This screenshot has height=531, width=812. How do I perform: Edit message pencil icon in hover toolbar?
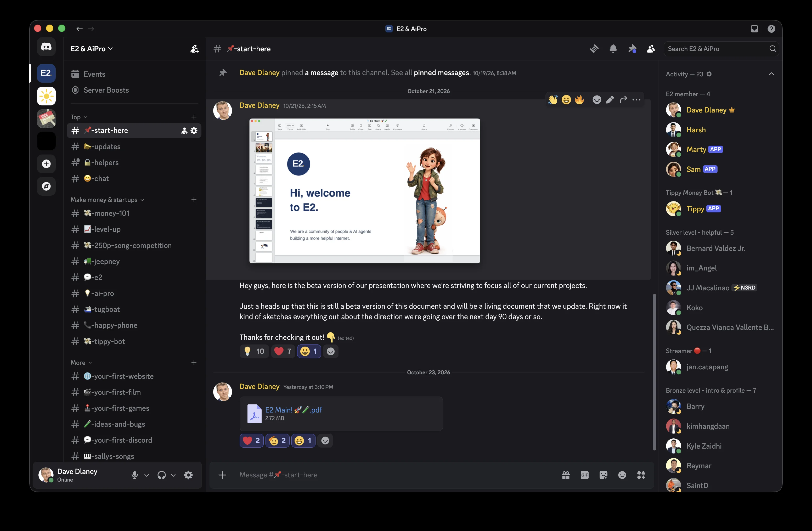coord(610,100)
